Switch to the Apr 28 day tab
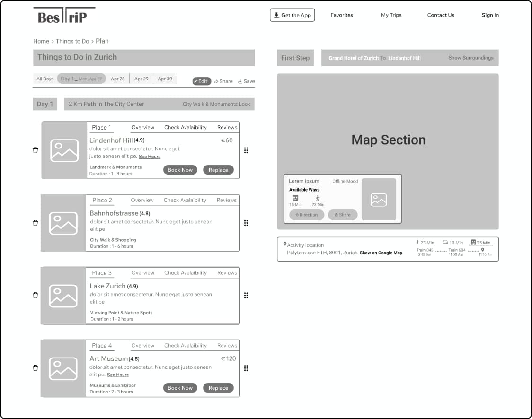The height and width of the screenshot is (419, 532). (118, 79)
